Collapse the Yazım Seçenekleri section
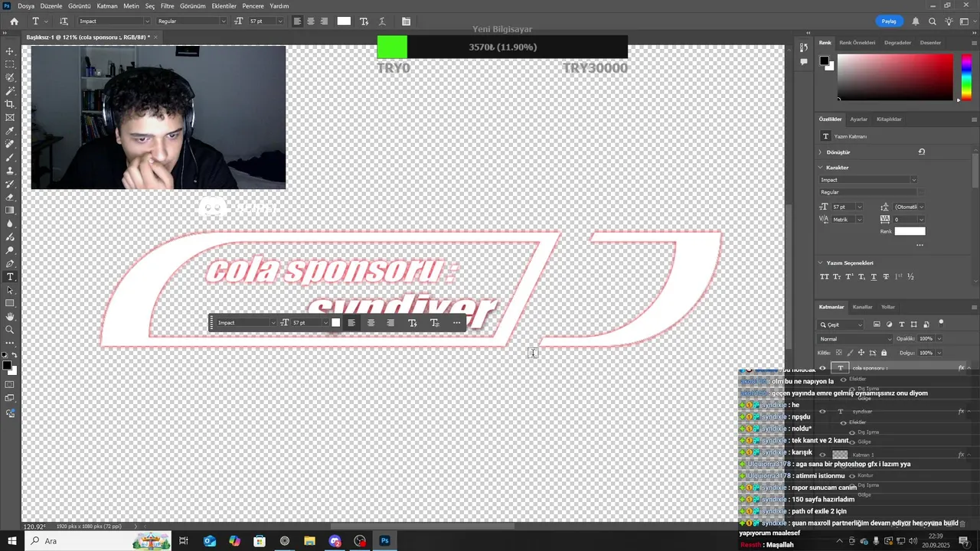The image size is (980, 551). [821, 263]
